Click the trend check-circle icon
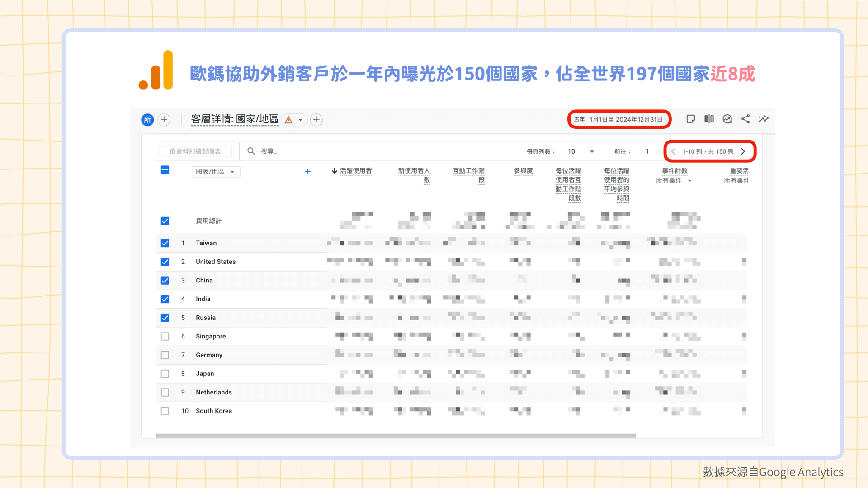868x488 pixels. coord(727,119)
